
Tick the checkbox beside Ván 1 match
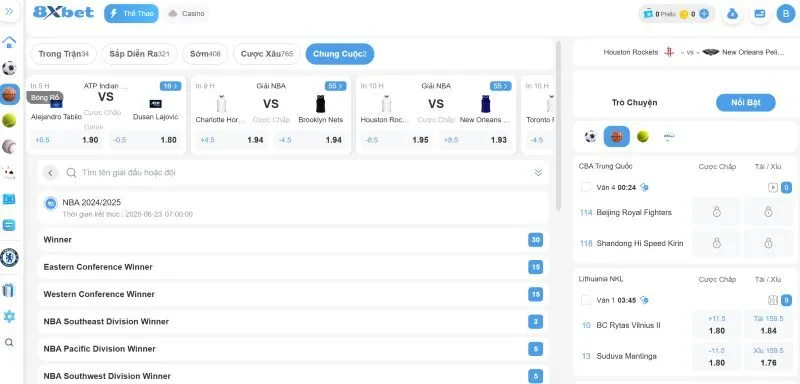click(586, 300)
